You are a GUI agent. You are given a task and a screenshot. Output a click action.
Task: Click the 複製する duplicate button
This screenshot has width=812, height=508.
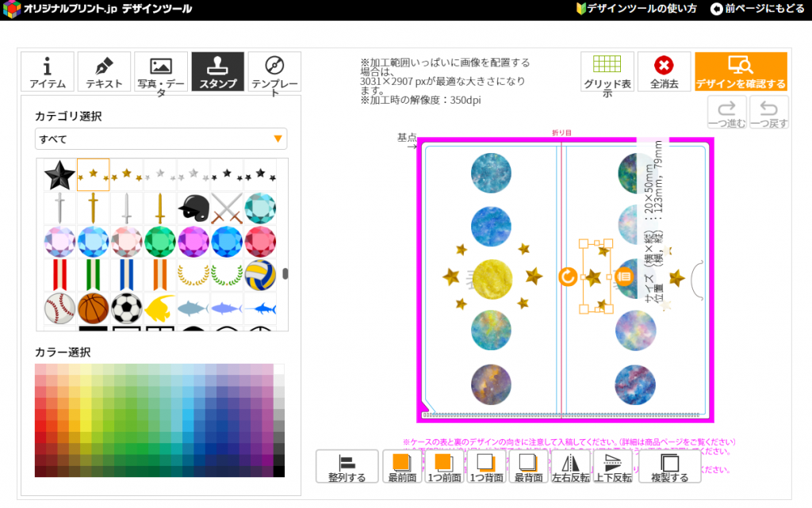669,467
